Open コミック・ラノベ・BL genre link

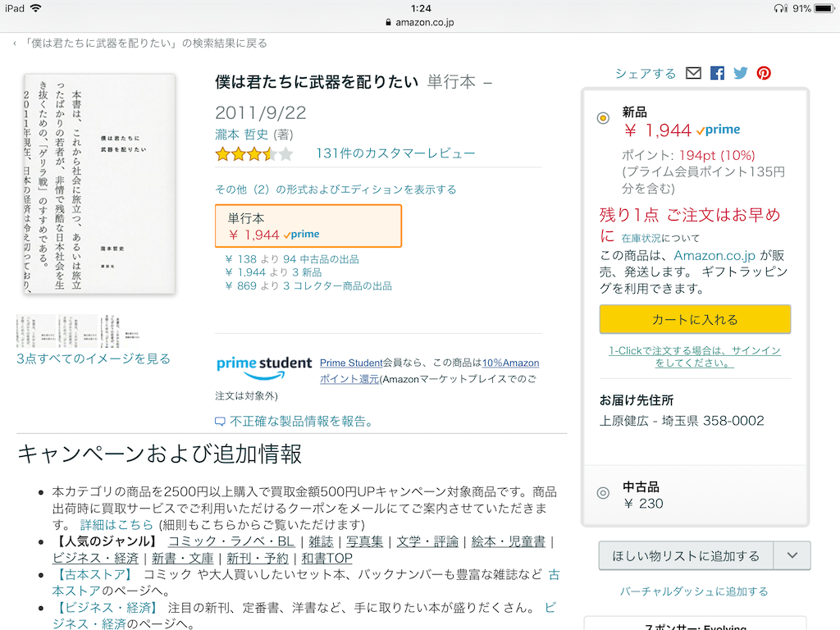[x=231, y=541]
